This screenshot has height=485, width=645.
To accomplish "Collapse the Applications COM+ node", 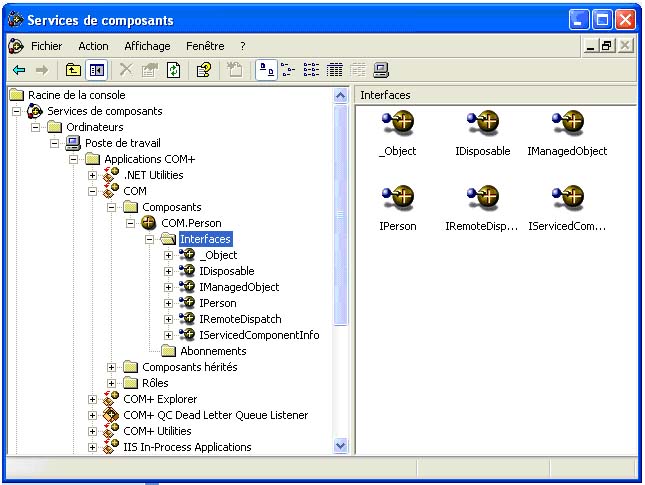I will (x=73, y=159).
